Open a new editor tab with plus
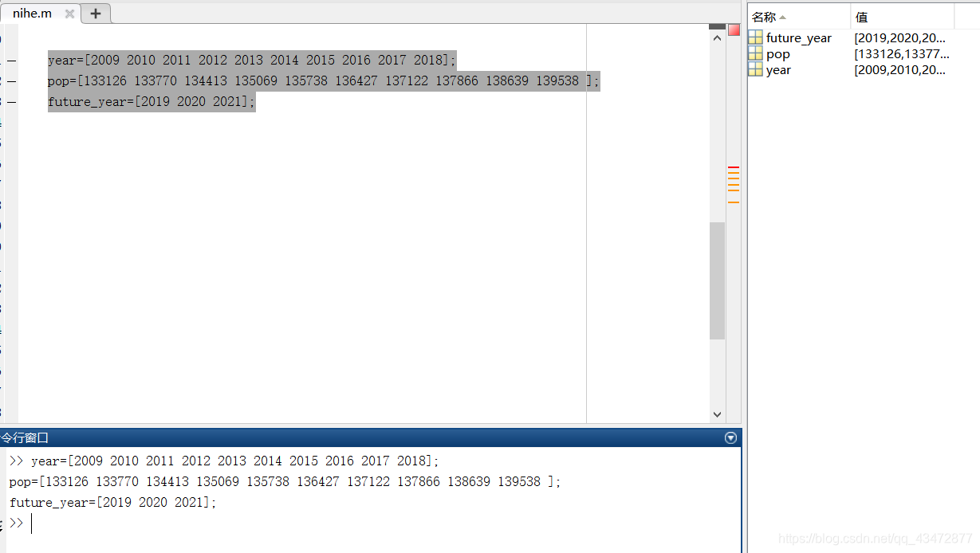Image resolution: width=980 pixels, height=553 pixels. click(x=96, y=14)
